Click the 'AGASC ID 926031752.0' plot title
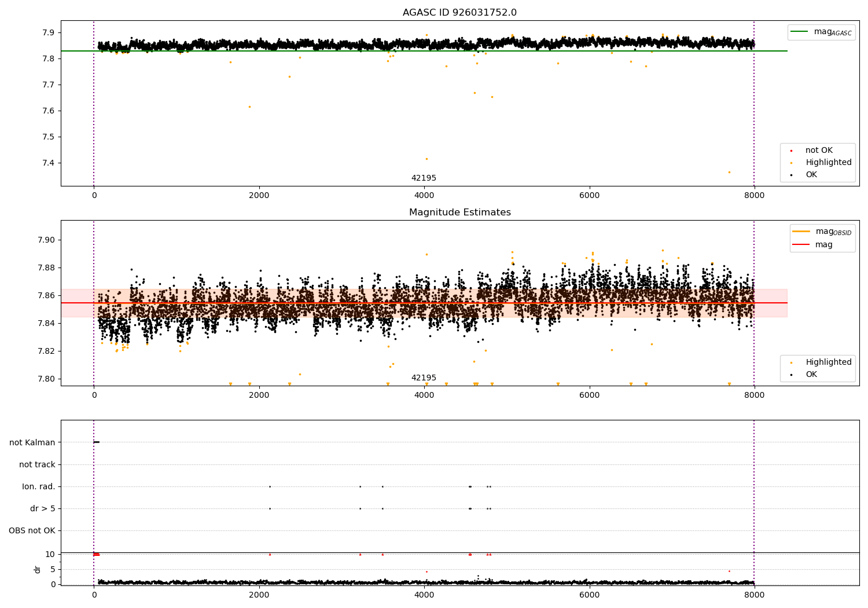This screenshot has width=868, height=608. pyautogui.click(x=459, y=13)
